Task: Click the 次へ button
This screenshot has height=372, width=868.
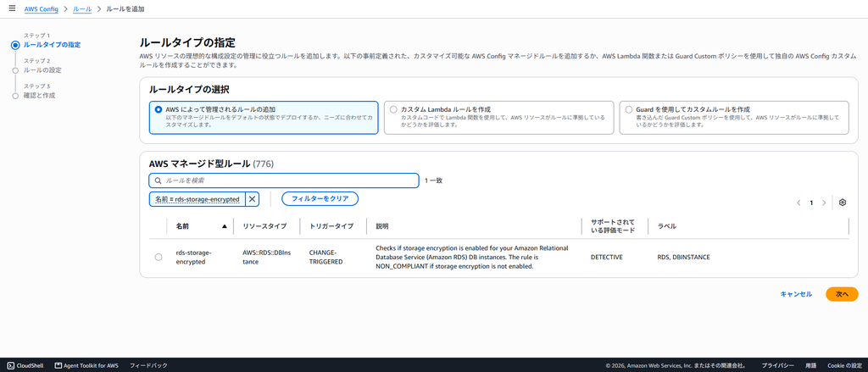Action: pyautogui.click(x=842, y=294)
